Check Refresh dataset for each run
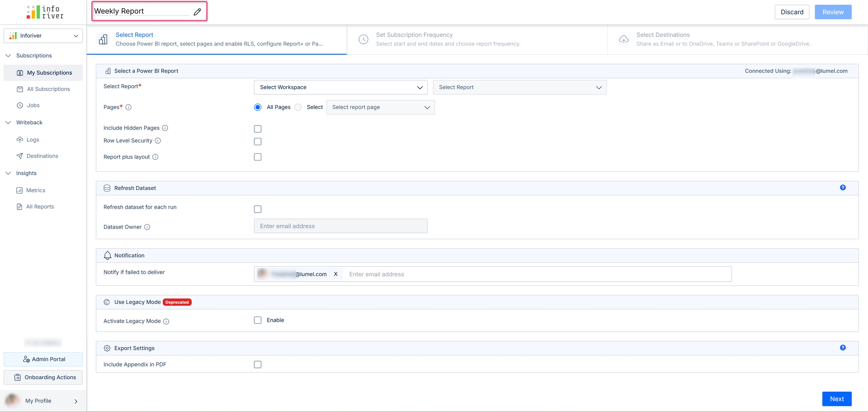Viewport: 868px width, 412px height. click(x=258, y=209)
